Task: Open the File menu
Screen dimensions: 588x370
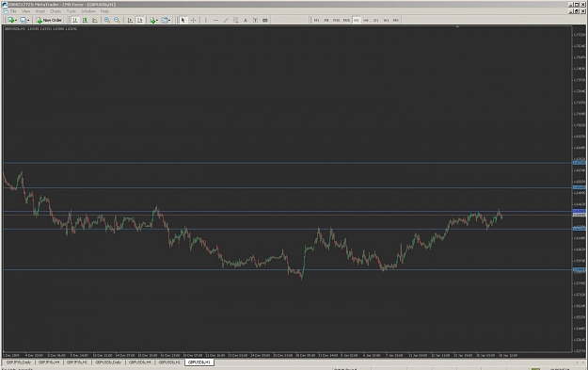Action: [x=13, y=11]
